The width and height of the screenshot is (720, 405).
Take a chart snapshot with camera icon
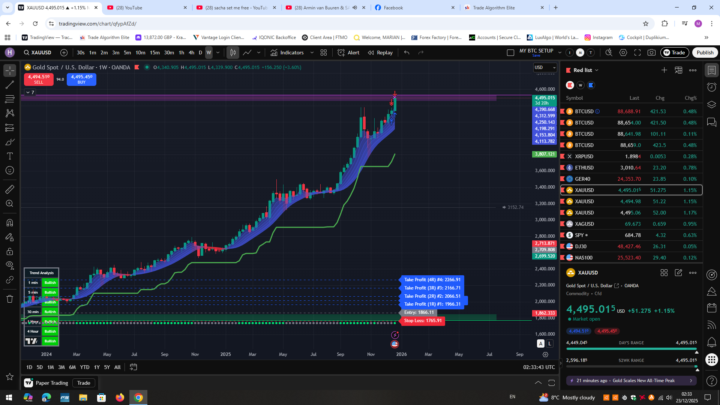point(652,53)
